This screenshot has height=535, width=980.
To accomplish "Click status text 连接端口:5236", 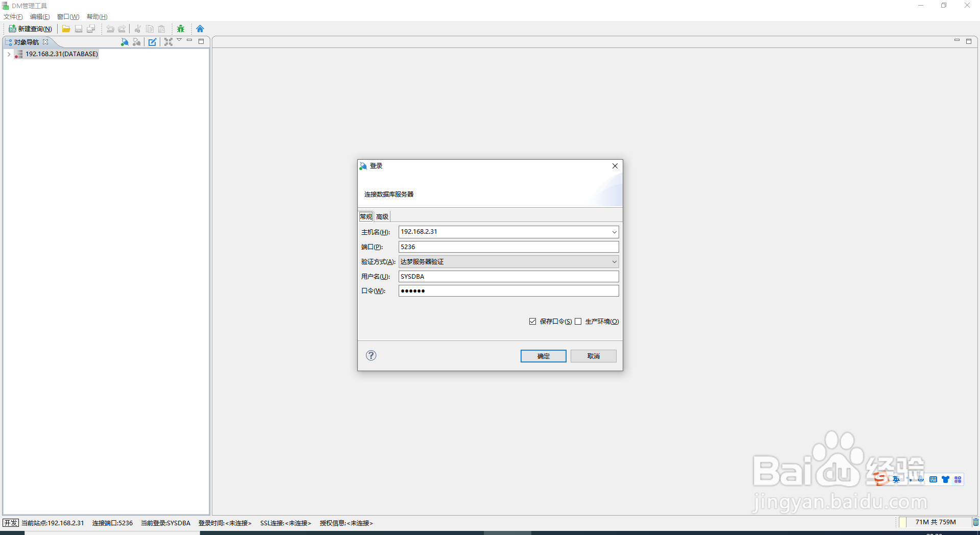I will (x=112, y=523).
